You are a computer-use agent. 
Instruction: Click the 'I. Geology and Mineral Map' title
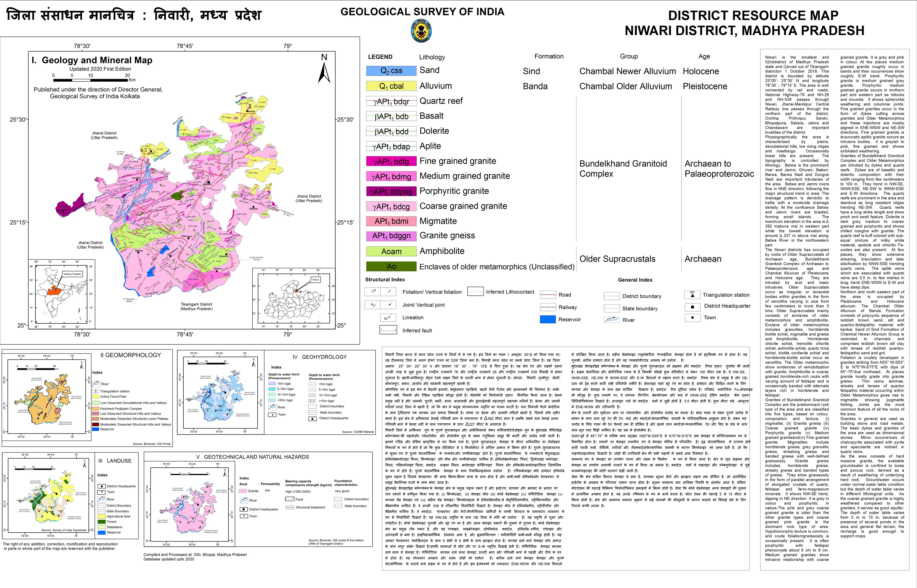[x=92, y=60]
